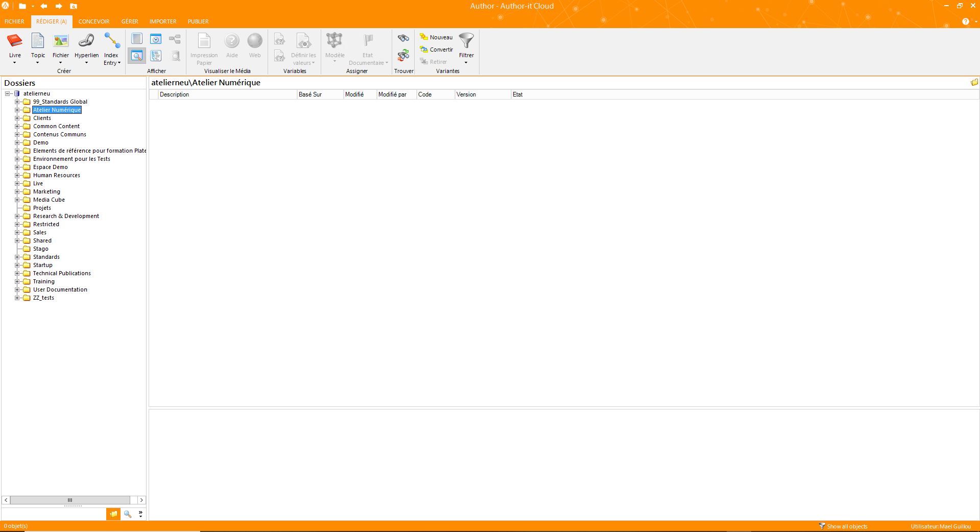Click the orange folder button beside search field
Screen dimensions: 980x532
coord(113,514)
